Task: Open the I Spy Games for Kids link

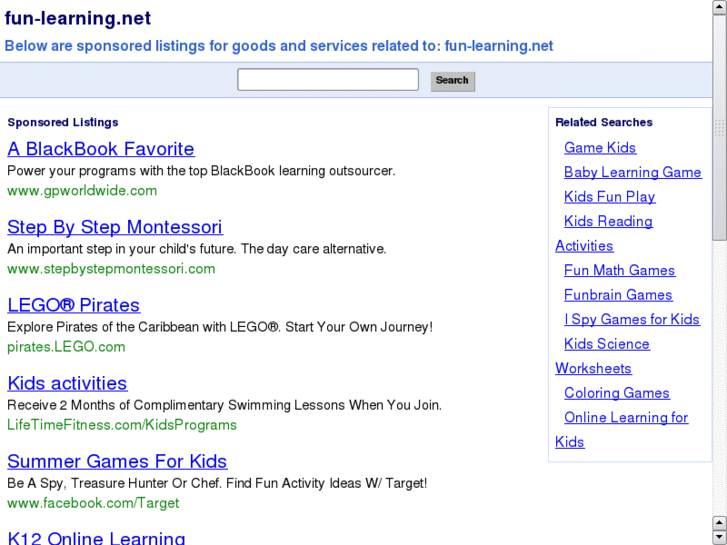Action: click(x=632, y=319)
